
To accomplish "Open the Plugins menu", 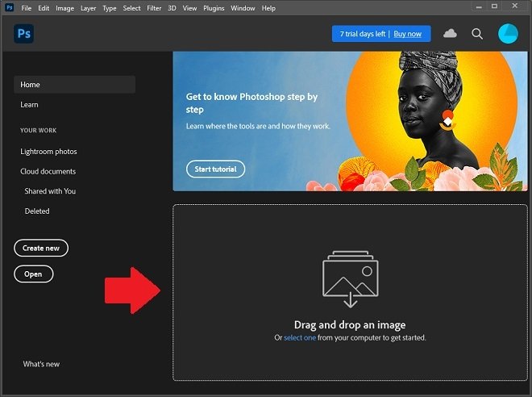I will click(214, 8).
